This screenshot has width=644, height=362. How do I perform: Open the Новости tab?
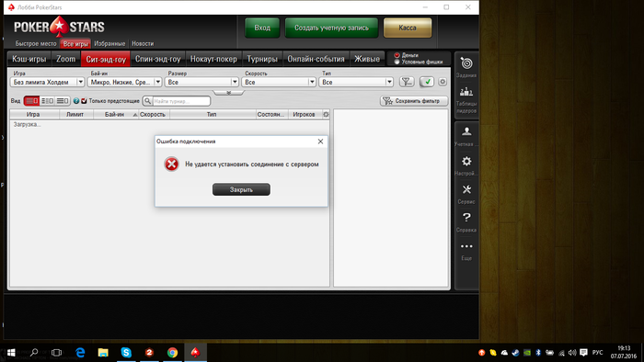click(143, 43)
